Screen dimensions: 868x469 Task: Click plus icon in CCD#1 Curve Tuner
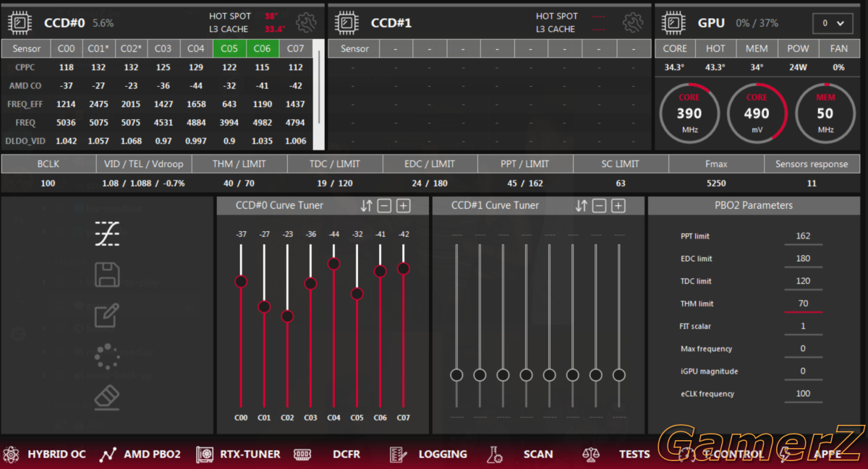pyautogui.click(x=618, y=206)
